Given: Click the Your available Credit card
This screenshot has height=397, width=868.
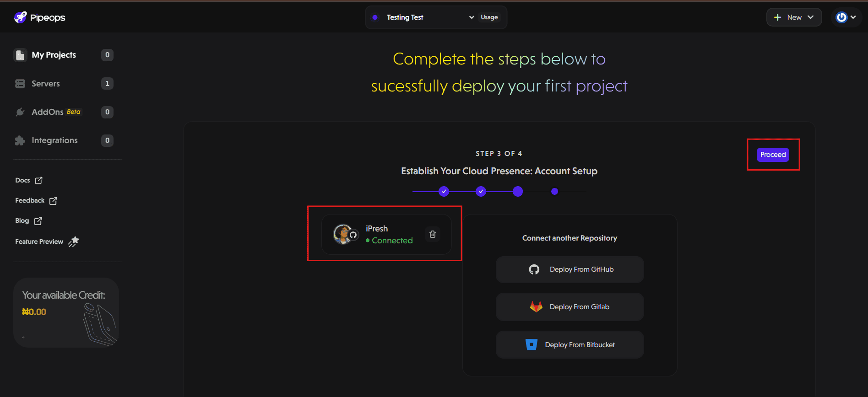Looking at the screenshot, I should pos(66,312).
